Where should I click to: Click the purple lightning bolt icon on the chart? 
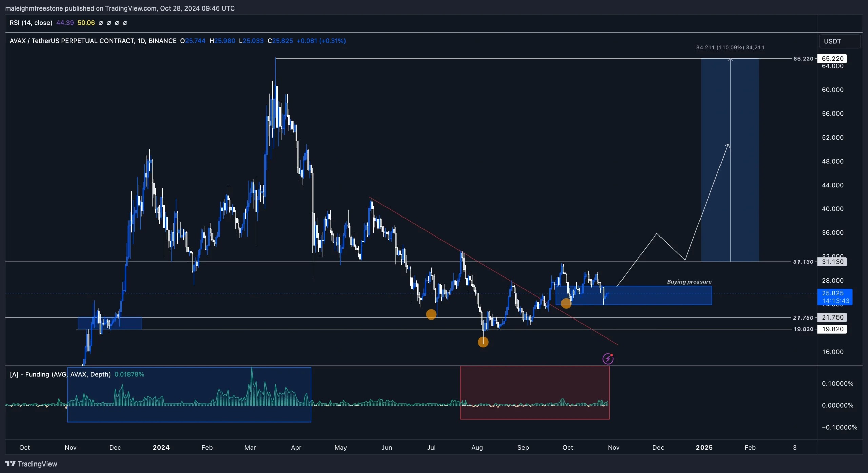tap(608, 358)
